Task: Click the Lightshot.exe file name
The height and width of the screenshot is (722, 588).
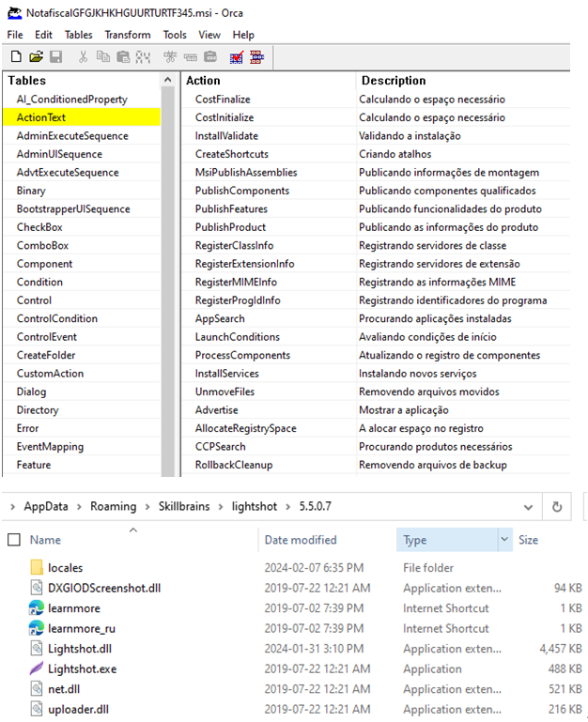Action: (82, 669)
